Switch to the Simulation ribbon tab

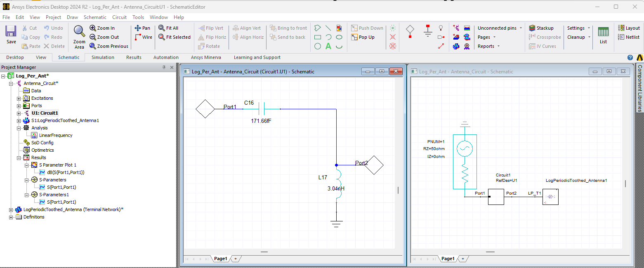[104, 57]
